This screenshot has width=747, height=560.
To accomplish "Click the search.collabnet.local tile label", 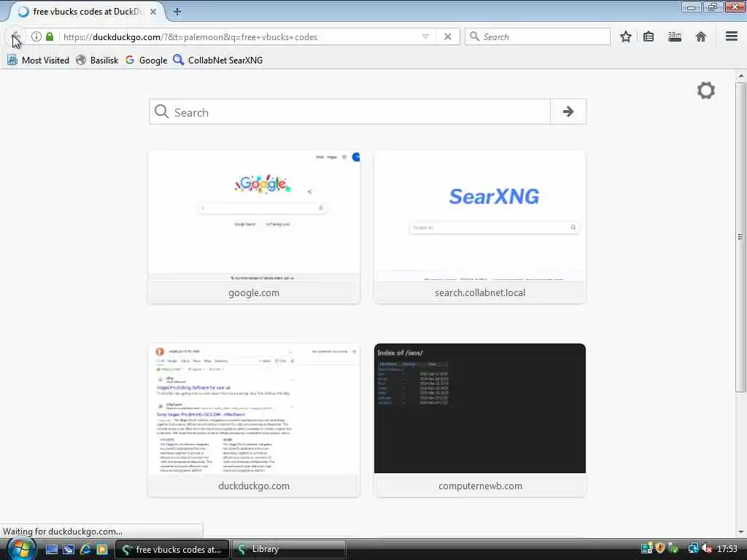I will 480,293.
